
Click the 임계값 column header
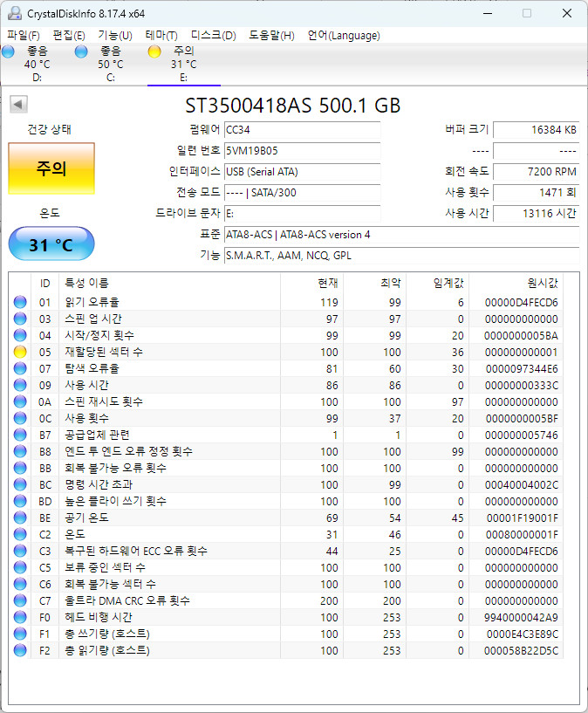[437, 284]
